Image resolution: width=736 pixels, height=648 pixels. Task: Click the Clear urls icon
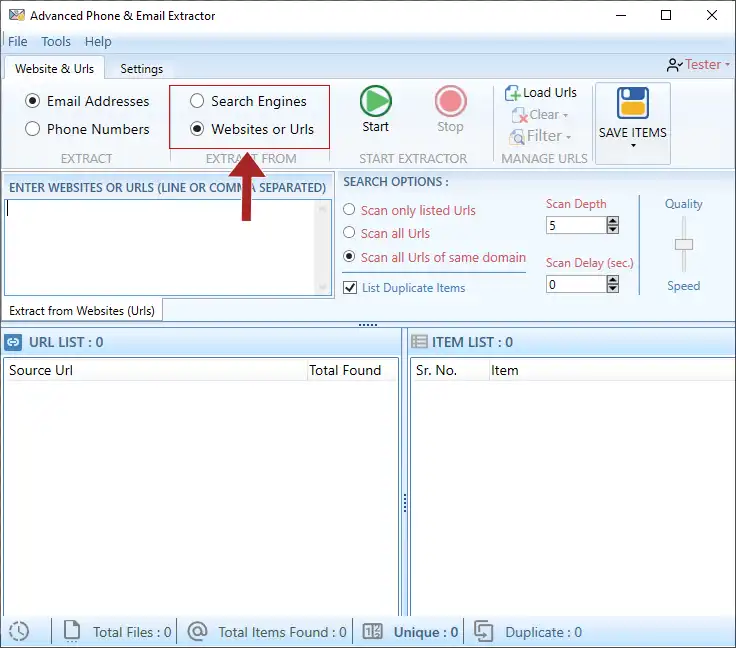click(520, 115)
